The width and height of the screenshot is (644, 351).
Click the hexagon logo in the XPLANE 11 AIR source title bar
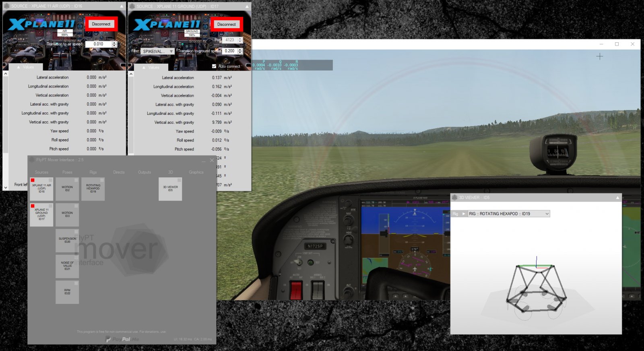(6, 6)
